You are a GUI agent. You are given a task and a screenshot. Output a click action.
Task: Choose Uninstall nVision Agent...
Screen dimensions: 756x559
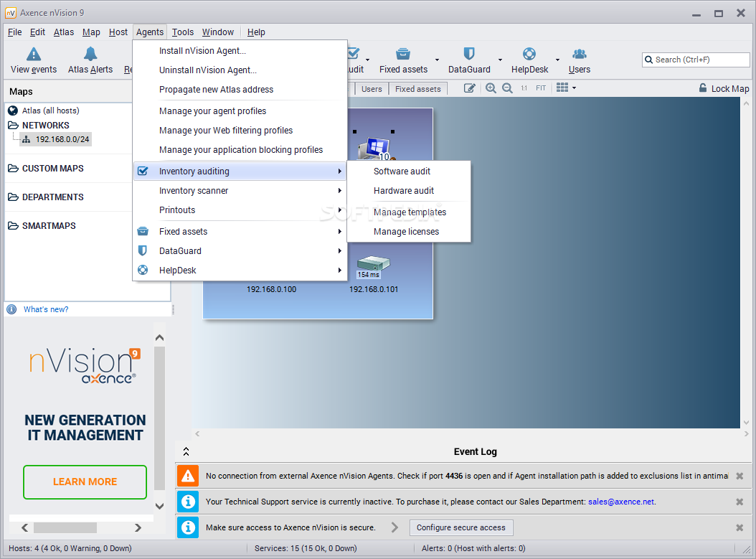tap(240, 70)
